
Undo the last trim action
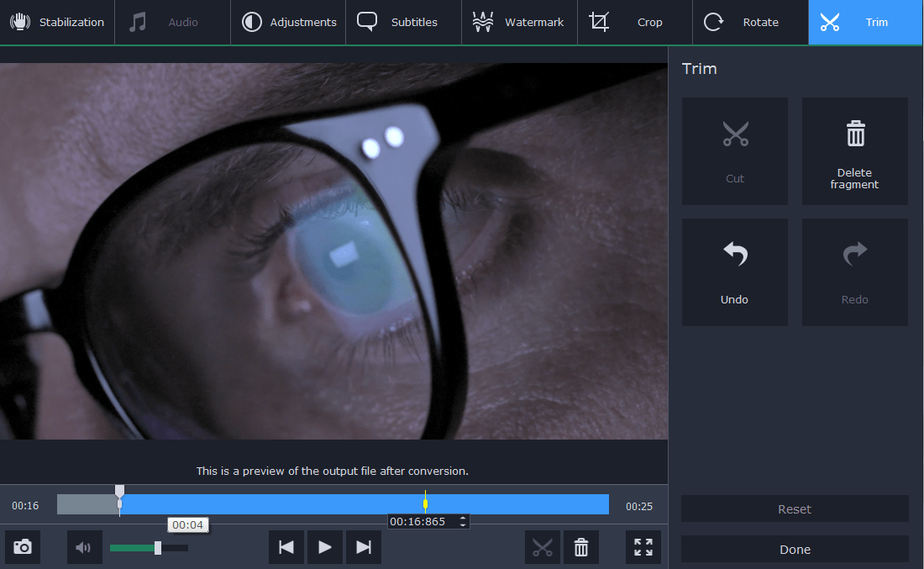(734, 272)
